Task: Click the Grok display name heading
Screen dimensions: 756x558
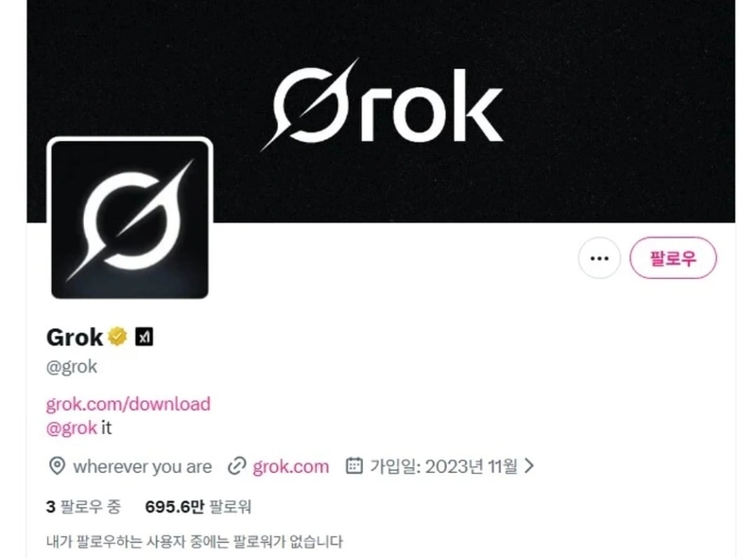Action: [x=75, y=337]
